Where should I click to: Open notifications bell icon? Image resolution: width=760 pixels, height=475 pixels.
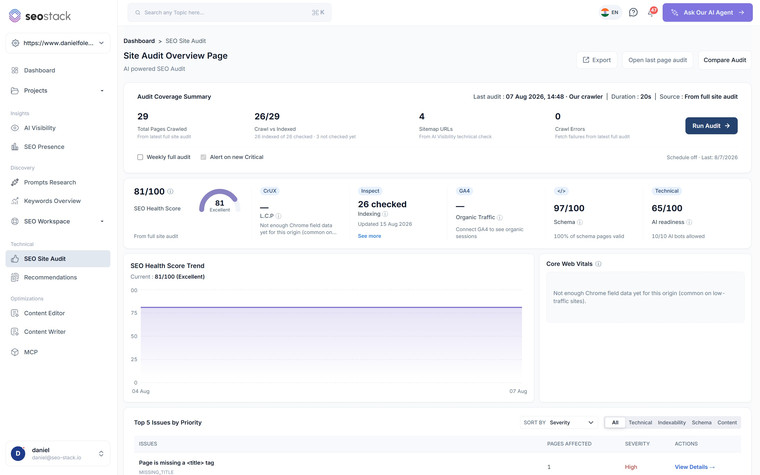[x=651, y=12]
